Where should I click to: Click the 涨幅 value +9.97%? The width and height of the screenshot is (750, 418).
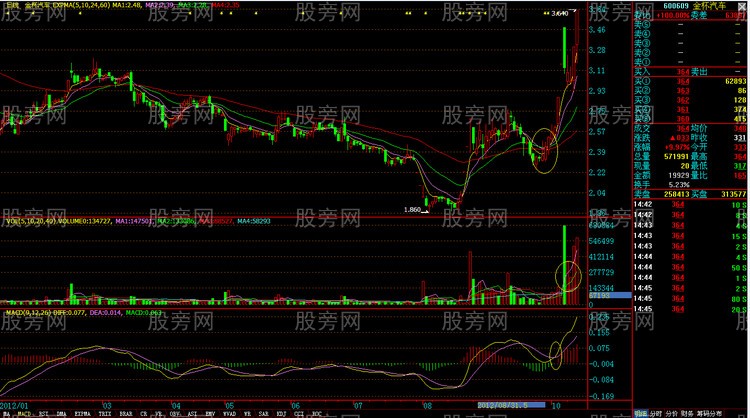click(677, 147)
